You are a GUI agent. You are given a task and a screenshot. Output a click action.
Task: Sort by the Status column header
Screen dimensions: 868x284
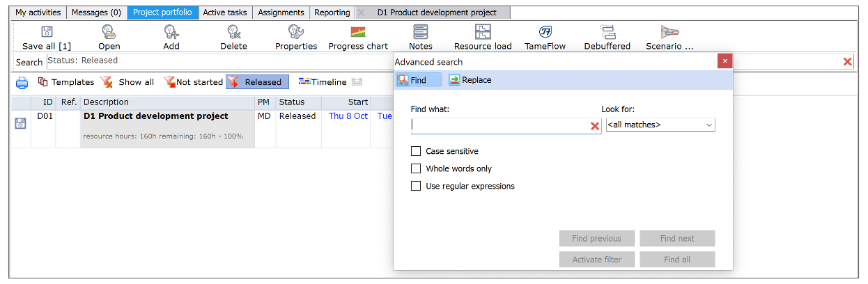pos(298,102)
